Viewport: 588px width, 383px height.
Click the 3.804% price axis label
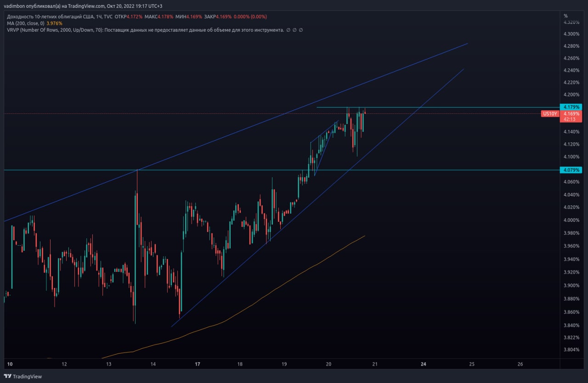point(571,349)
